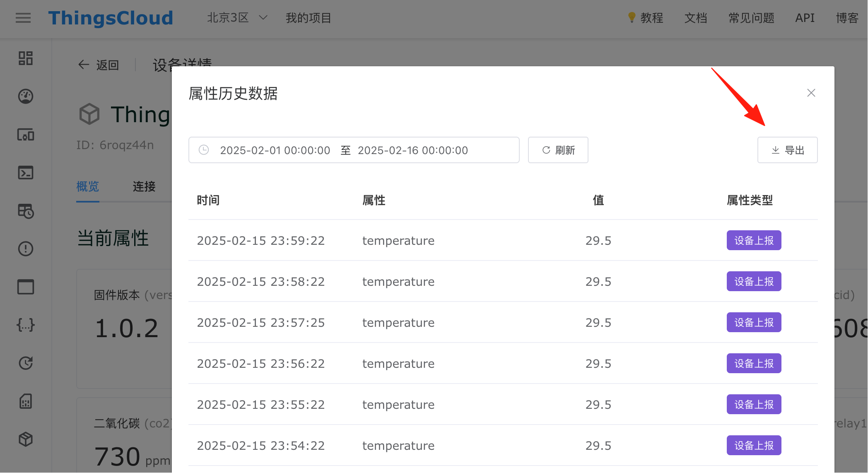The image size is (868, 473).
Task: Click the lightbulb icon beside 教程
Action: tap(632, 17)
